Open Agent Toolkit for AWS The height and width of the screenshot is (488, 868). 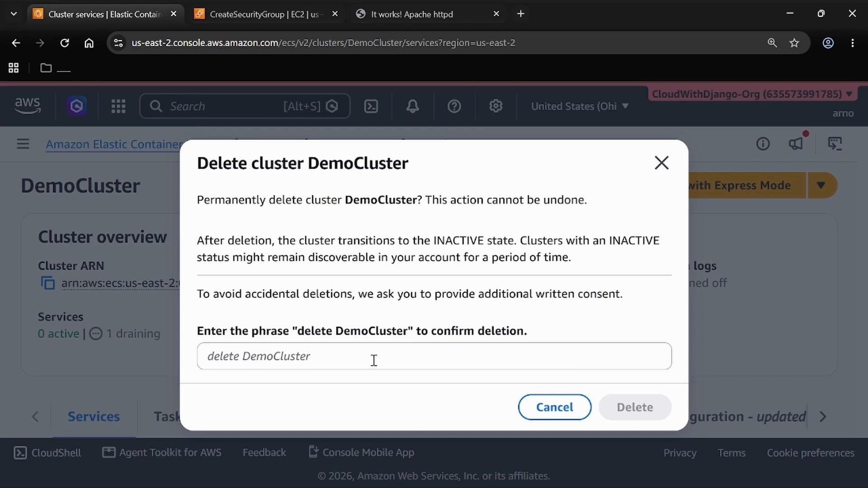[162, 453]
